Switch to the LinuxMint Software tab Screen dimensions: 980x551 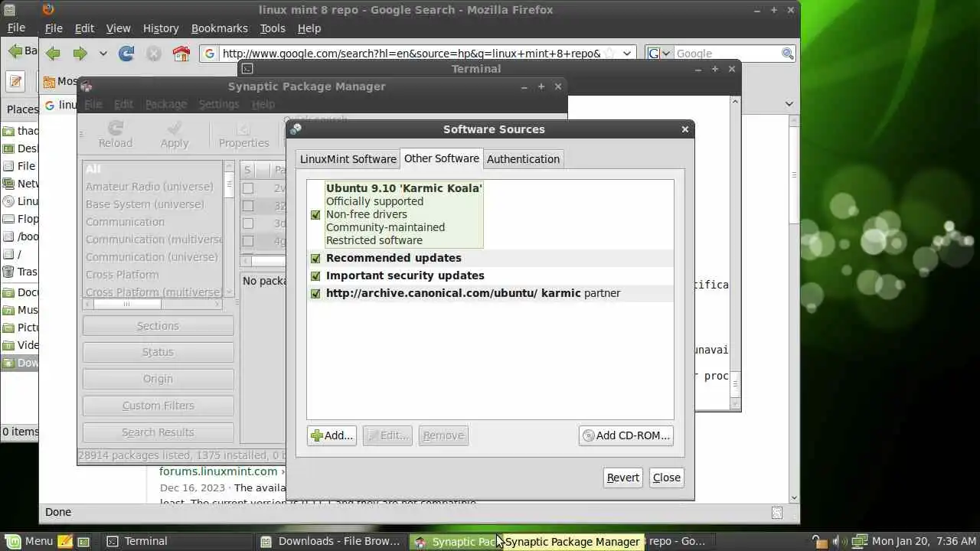tap(348, 159)
